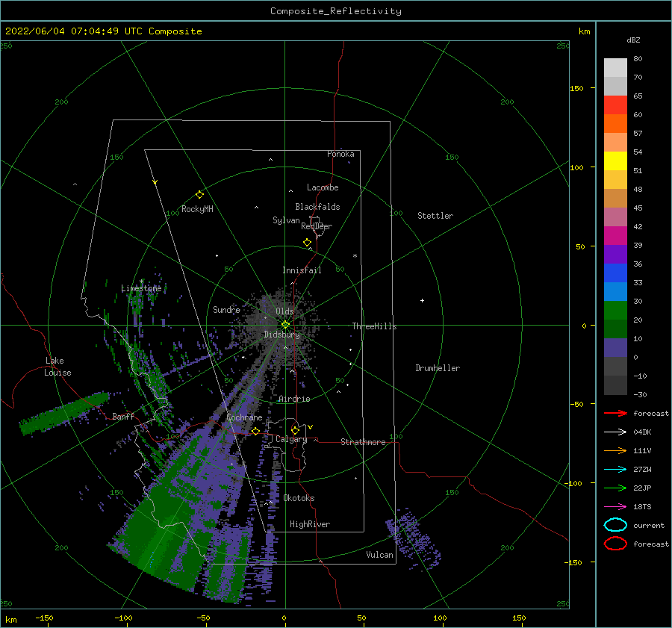Click the cyan 27ZW arrow icon
The width and height of the screenshot is (672, 628).
615,470
